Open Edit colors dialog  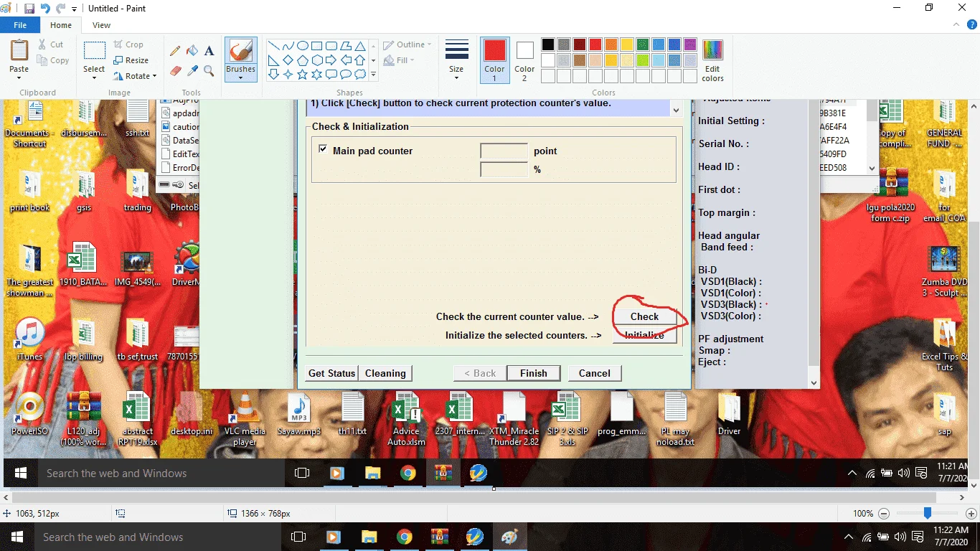pyautogui.click(x=712, y=60)
